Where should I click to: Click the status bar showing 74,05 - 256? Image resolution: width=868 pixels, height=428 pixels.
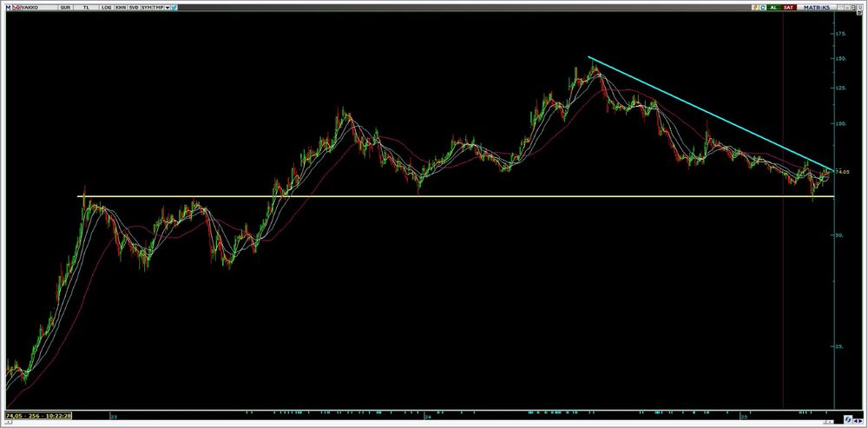(x=38, y=415)
